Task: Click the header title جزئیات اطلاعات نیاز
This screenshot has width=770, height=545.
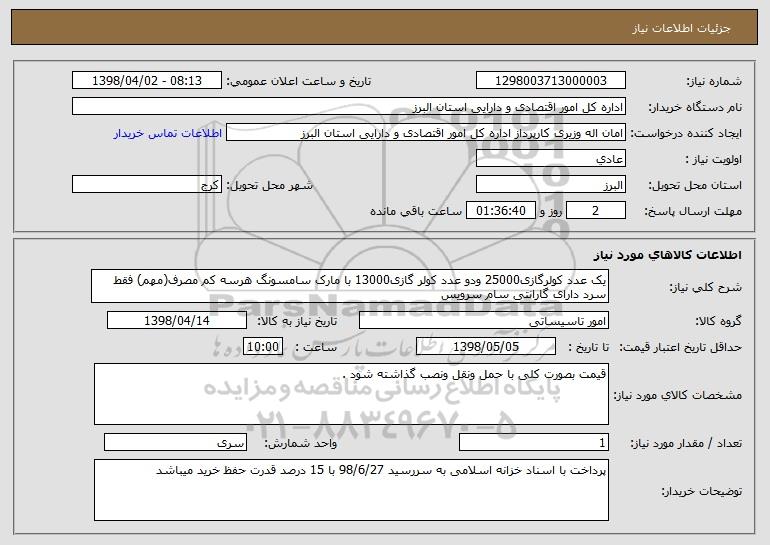Action: (x=681, y=28)
